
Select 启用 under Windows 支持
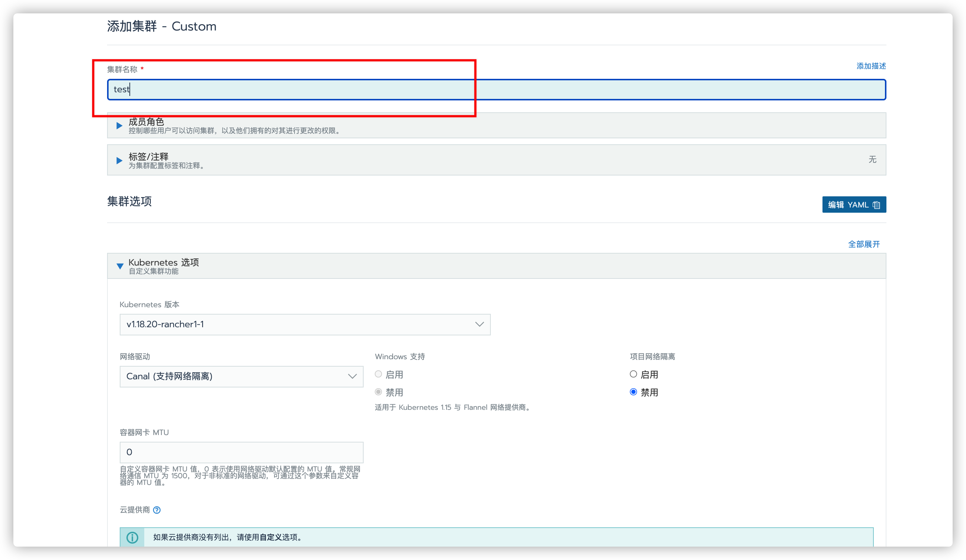coord(379,374)
